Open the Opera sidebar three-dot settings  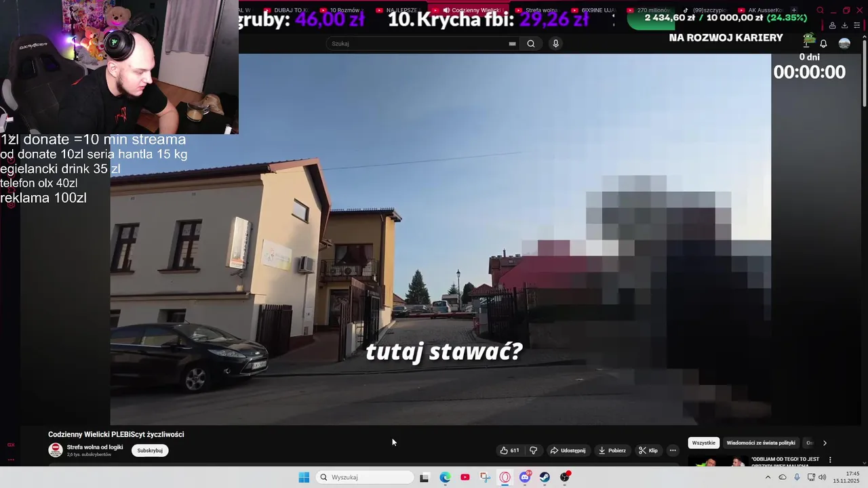point(11,460)
